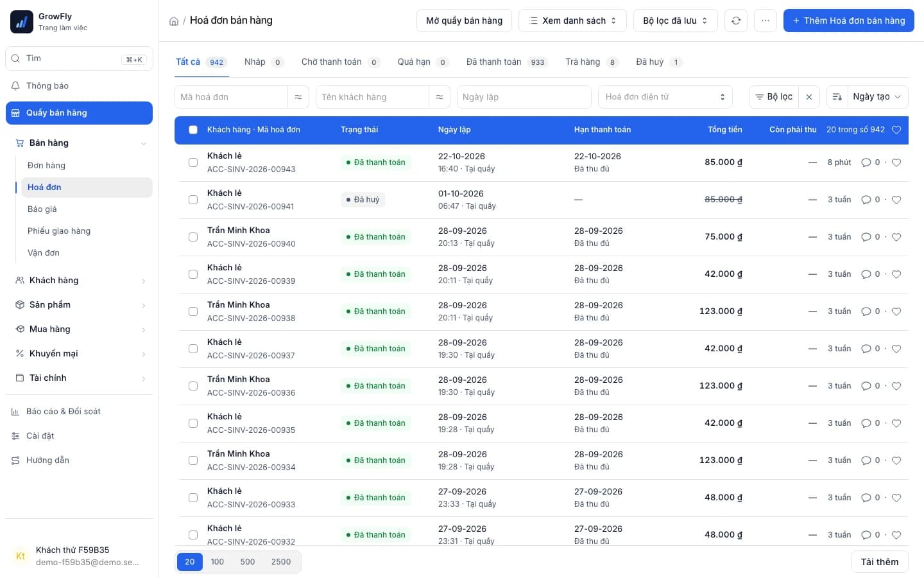This screenshot has height=578, width=924.
Task: Select checkbox for invoice ACC-SINV-2026-00935
Action: [x=193, y=423]
